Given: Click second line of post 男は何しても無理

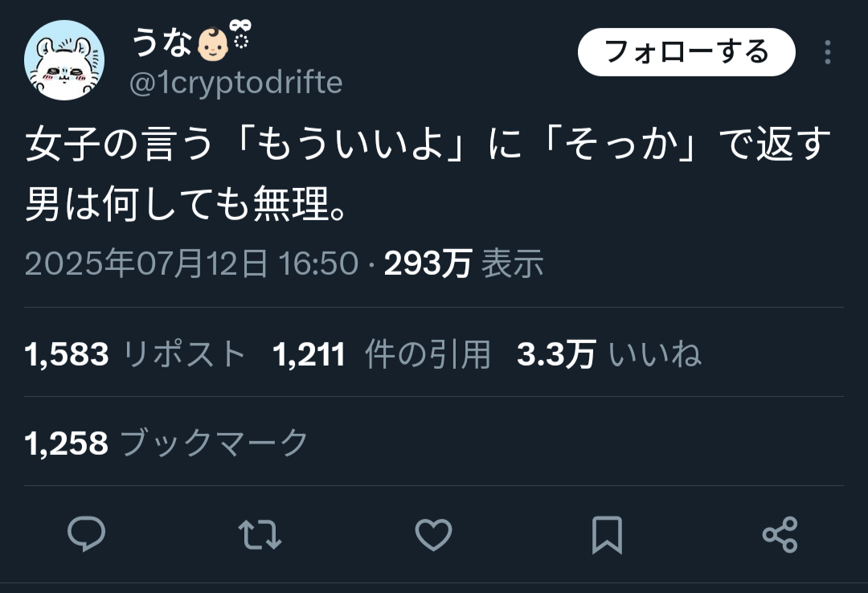Looking at the screenshot, I should [186, 204].
